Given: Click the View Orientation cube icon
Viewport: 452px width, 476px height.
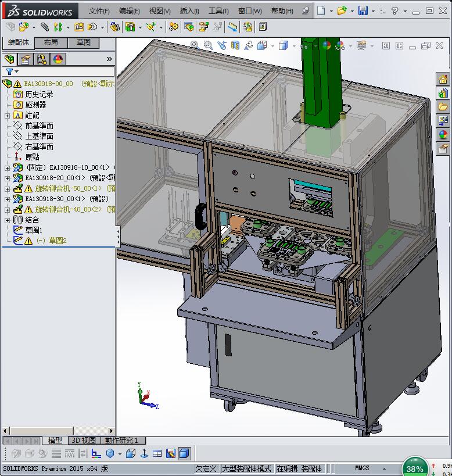Looking at the screenshot, I should point(262,45).
